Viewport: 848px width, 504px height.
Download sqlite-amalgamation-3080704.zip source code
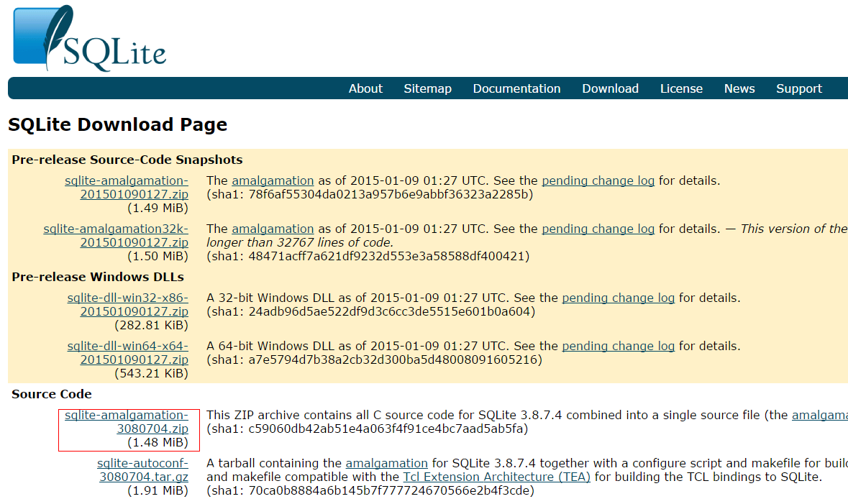click(x=127, y=422)
